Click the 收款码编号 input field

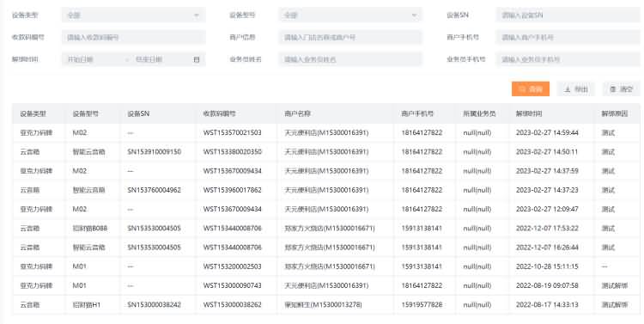point(133,38)
